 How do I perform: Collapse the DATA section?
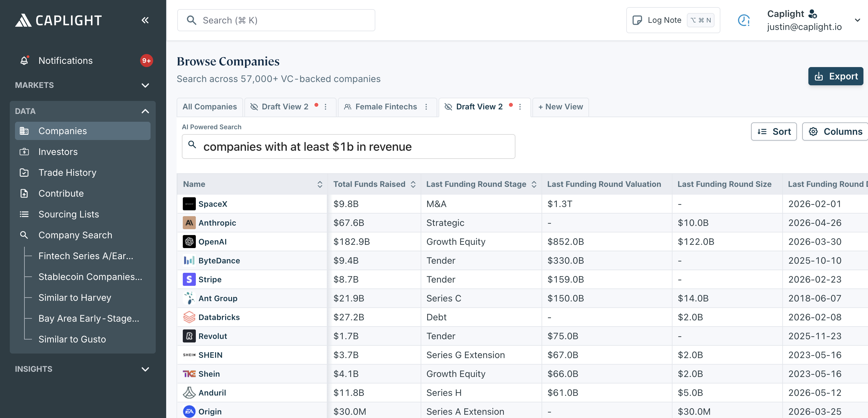[145, 111]
